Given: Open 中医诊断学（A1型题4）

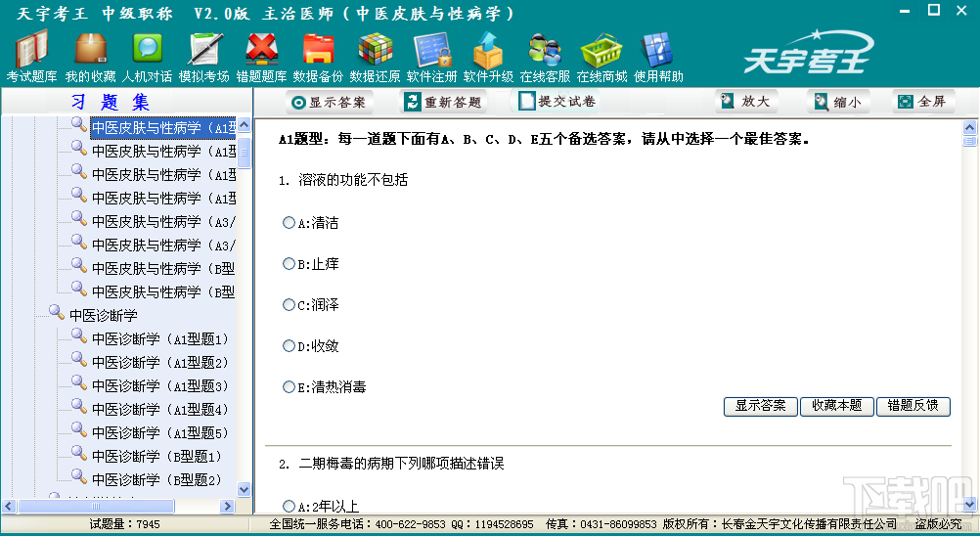Looking at the screenshot, I should pos(160,409).
